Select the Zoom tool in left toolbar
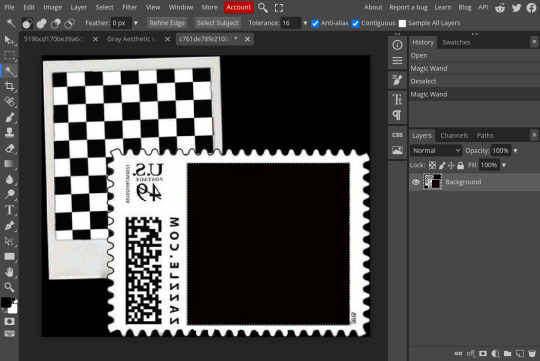The height and width of the screenshot is (361, 540). coord(9,287)
